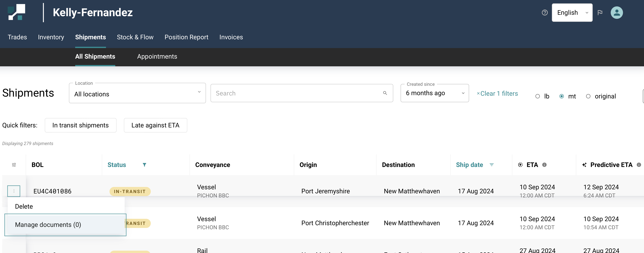
Task: Select the mt unit radio button
Action: click(x=562, y=96)
